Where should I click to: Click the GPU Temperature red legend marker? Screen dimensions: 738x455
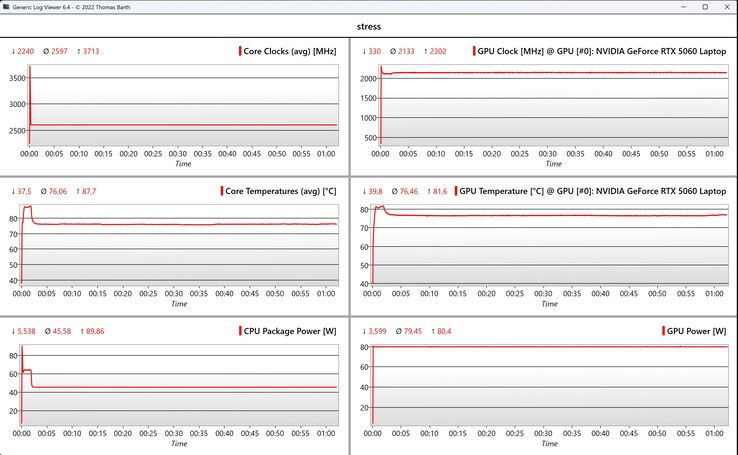coord(454,190)
